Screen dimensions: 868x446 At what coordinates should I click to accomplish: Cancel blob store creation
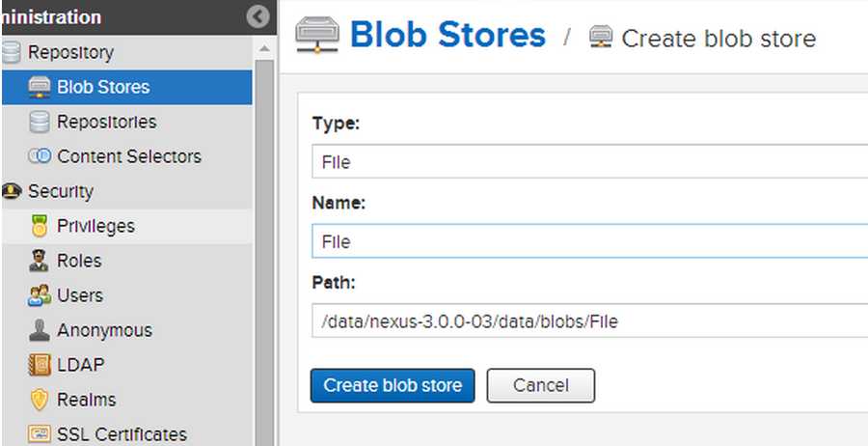541,385
